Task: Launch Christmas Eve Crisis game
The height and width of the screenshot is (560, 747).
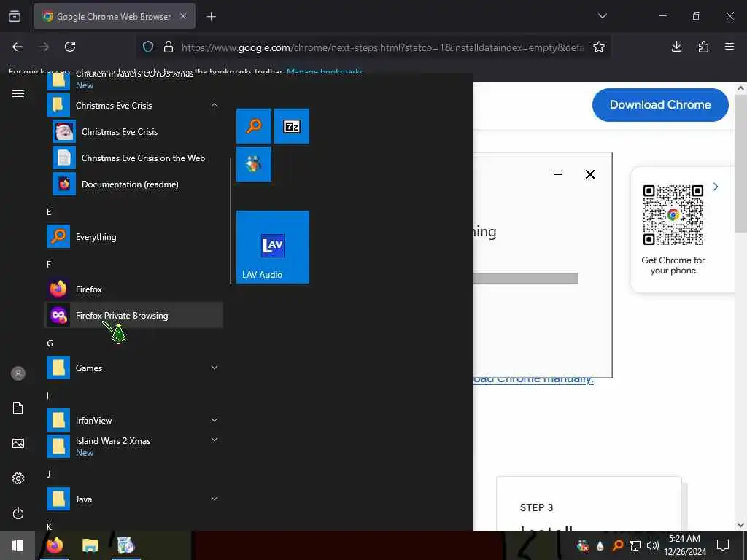Action: click(133, 132)
